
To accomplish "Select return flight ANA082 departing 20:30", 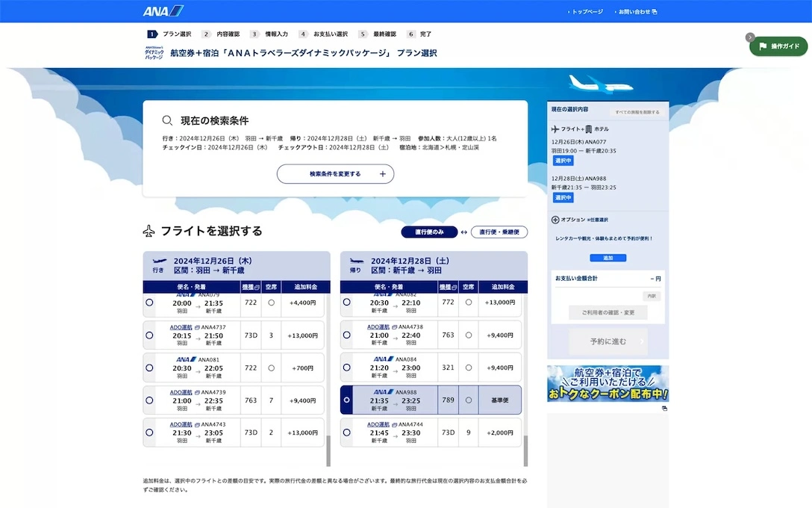I will pos(347,303).
